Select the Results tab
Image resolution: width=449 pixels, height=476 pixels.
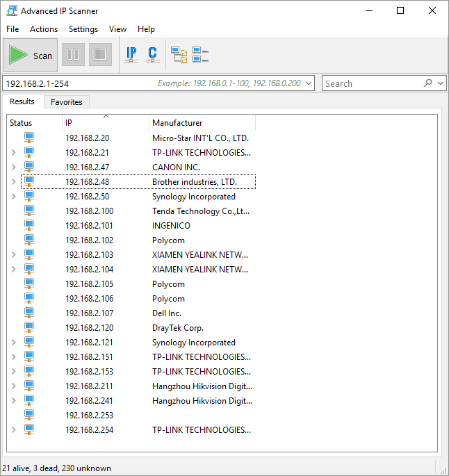[x=22, y=101]
